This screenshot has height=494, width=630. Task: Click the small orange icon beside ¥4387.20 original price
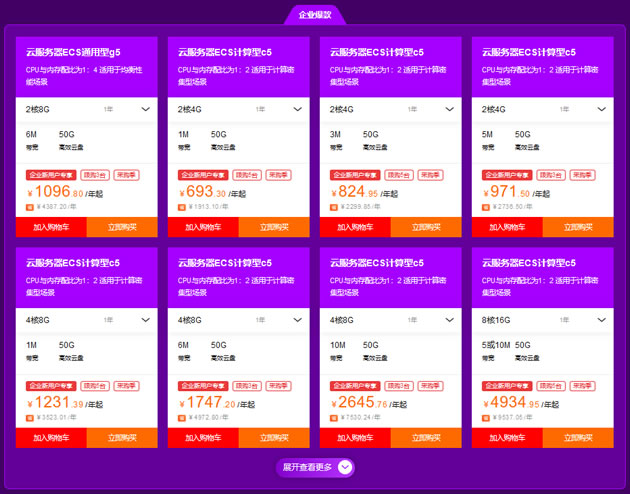point(30,207)
